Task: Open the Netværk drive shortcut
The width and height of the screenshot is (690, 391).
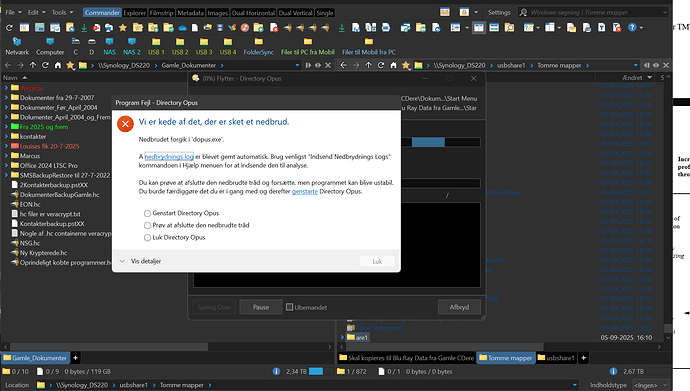Action: point(17,47)
